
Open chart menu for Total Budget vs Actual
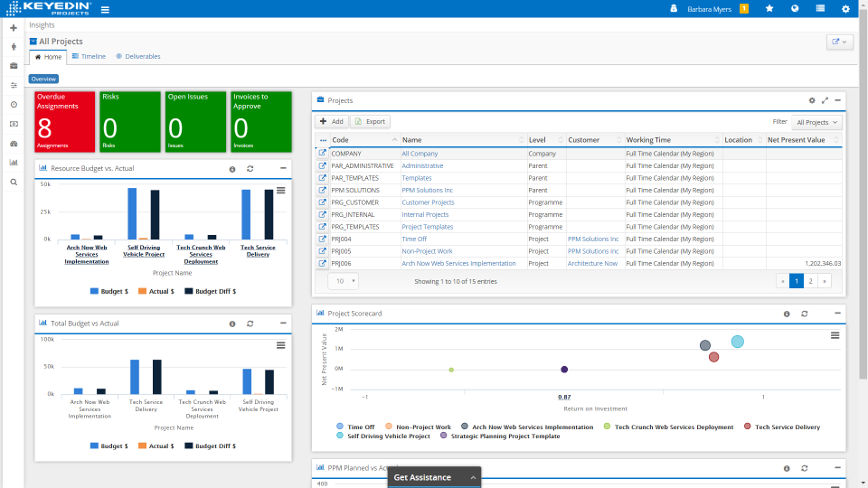[280, 345]
